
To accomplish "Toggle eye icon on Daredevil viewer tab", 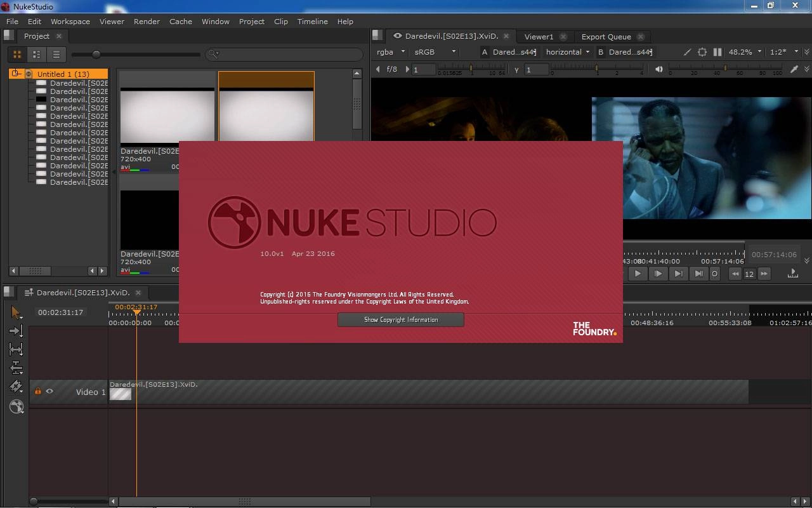I will click(x=397, y=36).
